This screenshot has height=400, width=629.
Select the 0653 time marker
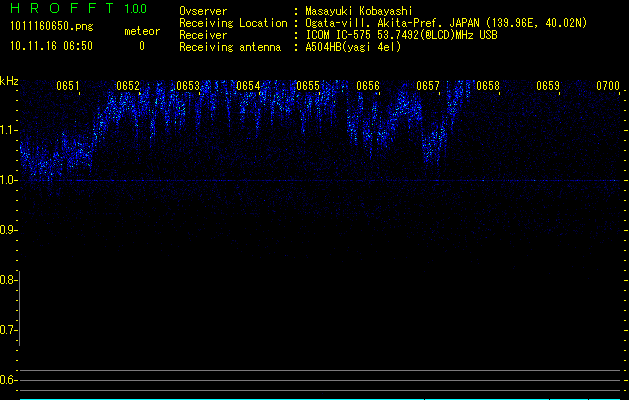coord(188,86)
